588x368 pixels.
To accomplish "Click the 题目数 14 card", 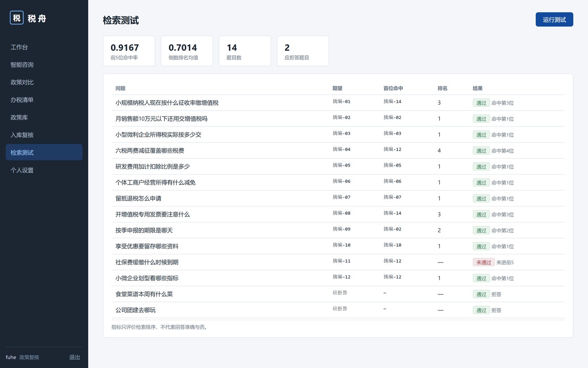I will [x=245, y=51].
